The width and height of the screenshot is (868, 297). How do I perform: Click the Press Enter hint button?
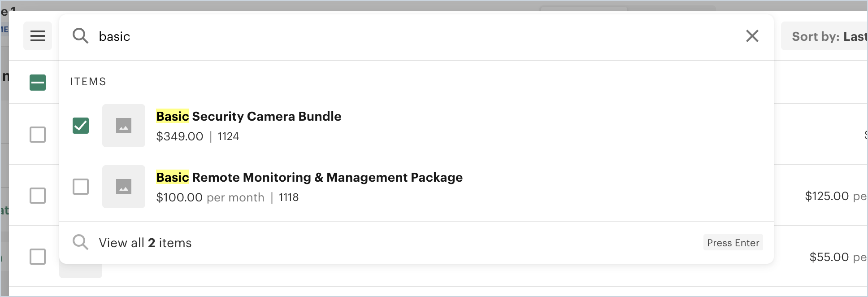point(733,243)
